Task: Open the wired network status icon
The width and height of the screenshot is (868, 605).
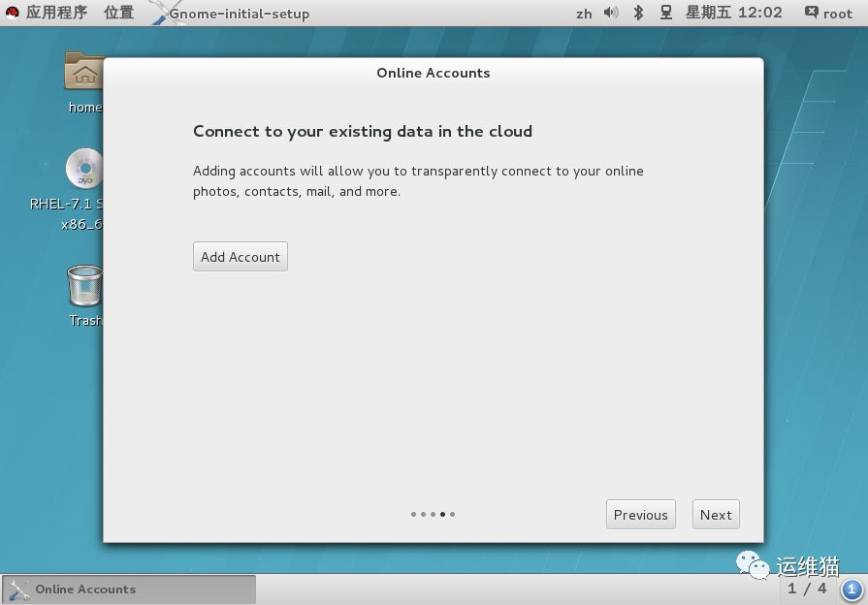Action: click(x=666, y=13)
